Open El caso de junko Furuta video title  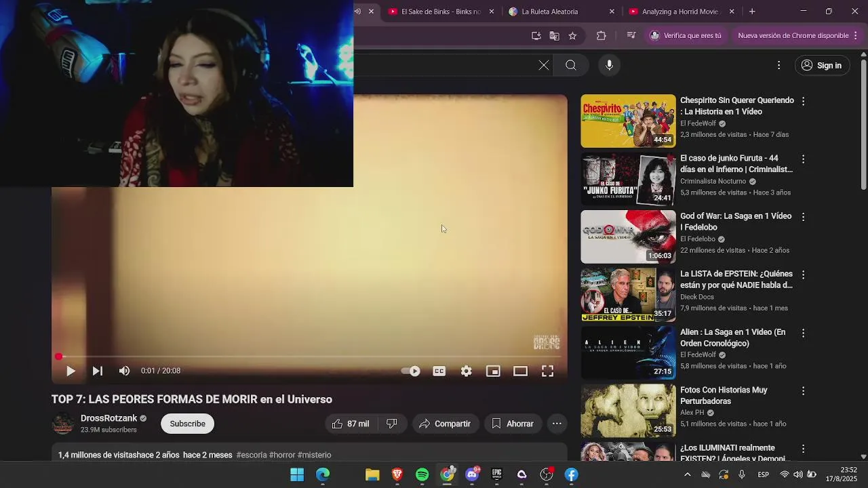point(736,163)
